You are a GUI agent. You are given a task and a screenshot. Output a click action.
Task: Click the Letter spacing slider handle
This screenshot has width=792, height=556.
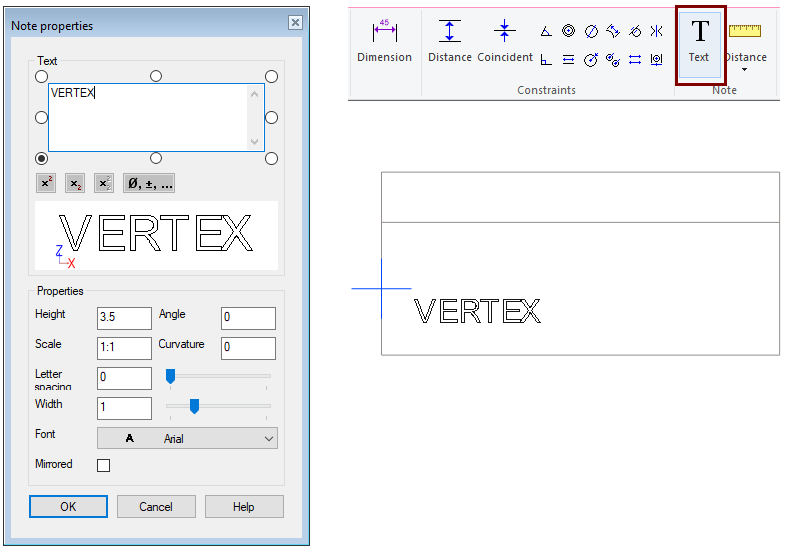[x=170, y=376]
